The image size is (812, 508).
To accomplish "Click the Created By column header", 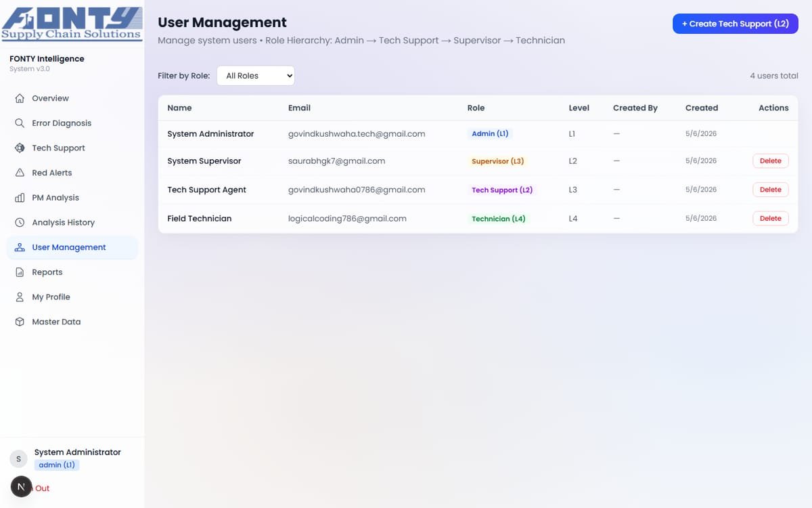I will click(635, 108).
